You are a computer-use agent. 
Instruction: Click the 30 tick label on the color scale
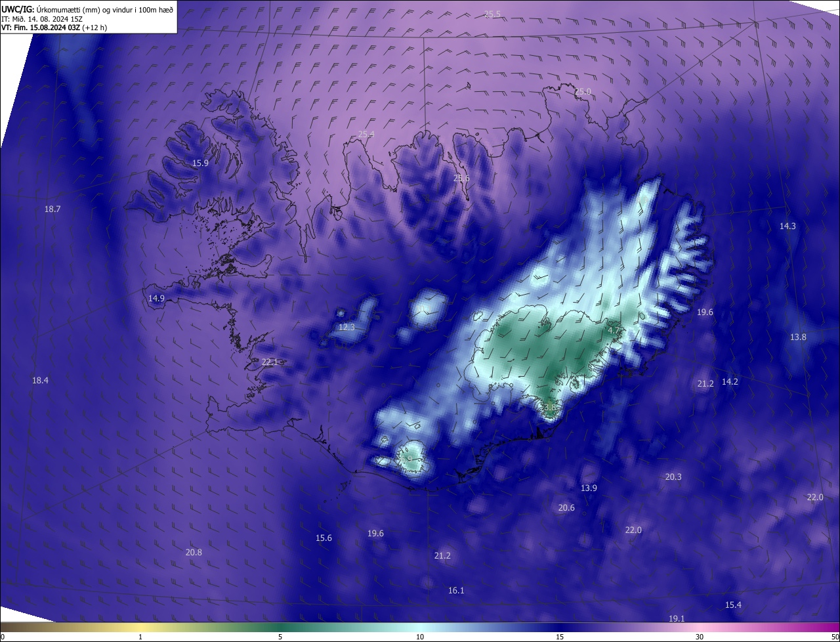click(700, 637)
